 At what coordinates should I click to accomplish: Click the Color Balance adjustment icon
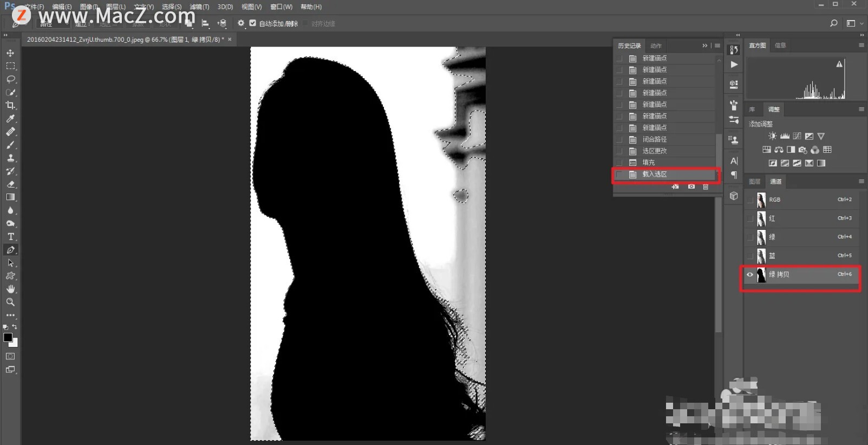pyautogui.click(x=779, y=150)
